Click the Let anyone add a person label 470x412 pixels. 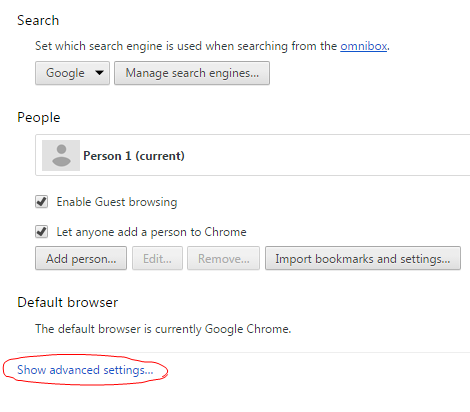[x=151, y=232]
